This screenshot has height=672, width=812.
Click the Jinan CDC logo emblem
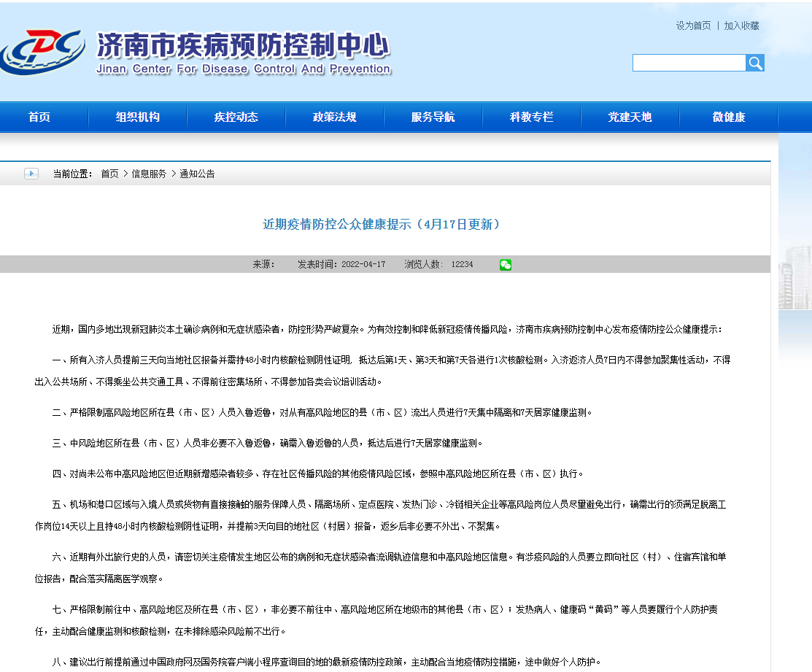coord(44,52)
